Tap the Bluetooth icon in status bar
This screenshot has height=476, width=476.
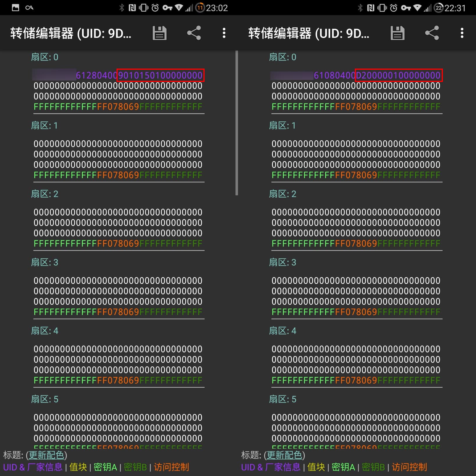coord(122,8)
